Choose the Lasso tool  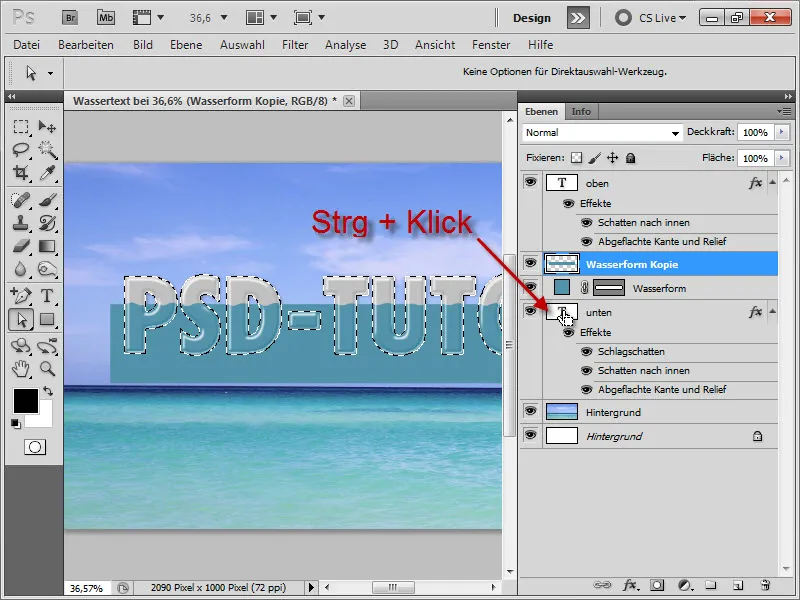21,149
